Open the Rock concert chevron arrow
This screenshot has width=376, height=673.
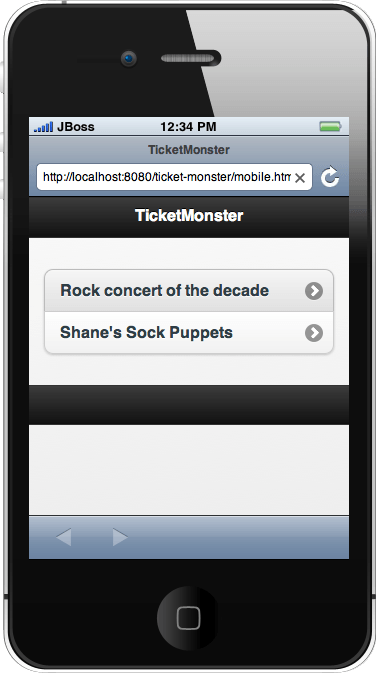[x=314, y=291]
